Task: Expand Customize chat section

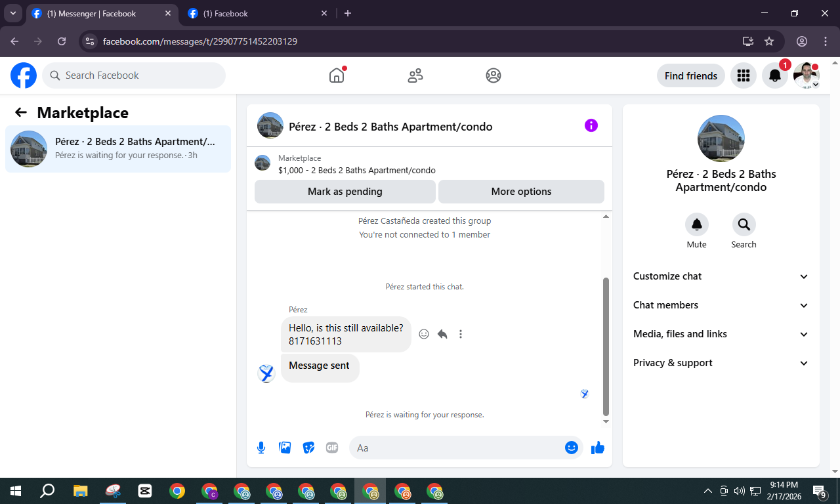Action: (721, 276)
